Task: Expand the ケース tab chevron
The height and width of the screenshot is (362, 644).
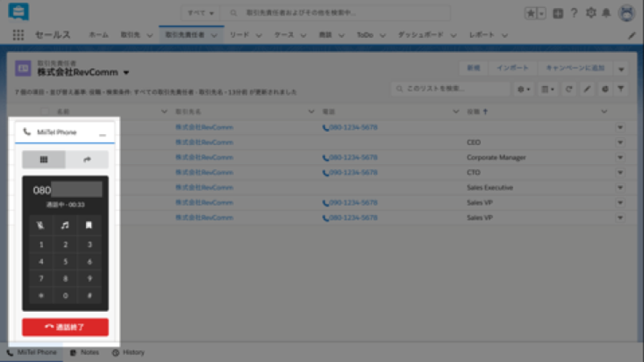Action: [x=303, y=36]
